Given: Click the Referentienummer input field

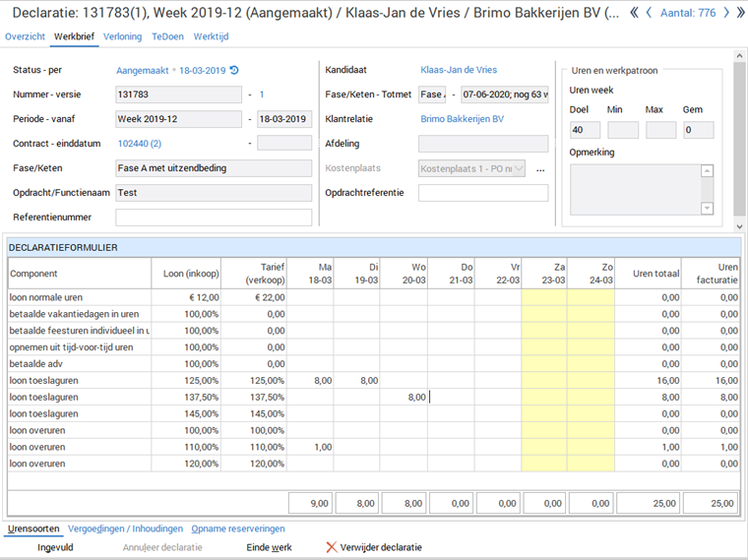Looking at the screenshot, I should click(x=214, y=218).
